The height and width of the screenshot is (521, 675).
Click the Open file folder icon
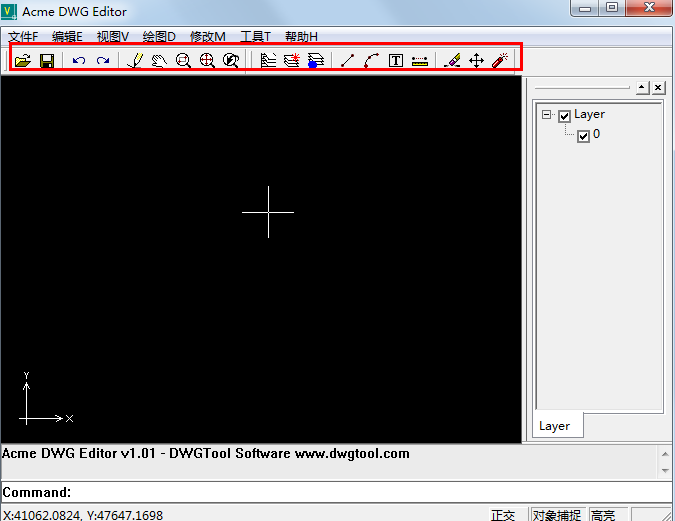[x=23, y=60]
